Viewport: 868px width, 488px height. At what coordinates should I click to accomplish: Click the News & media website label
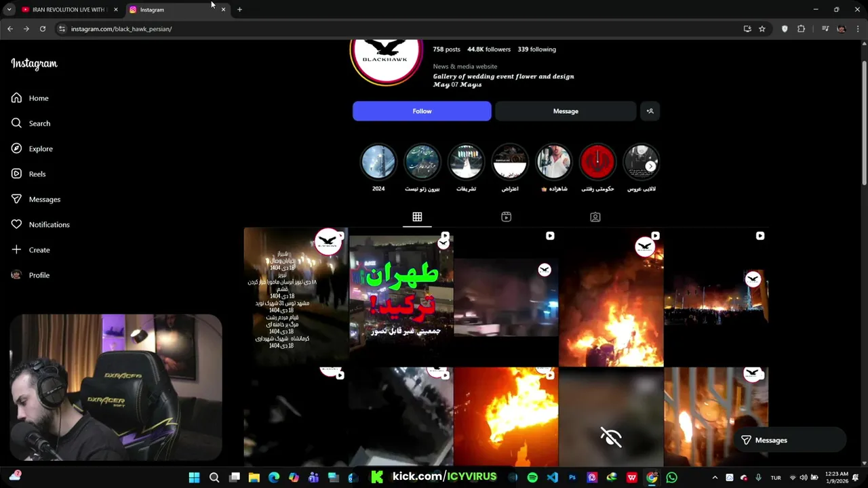coord(465,66)
